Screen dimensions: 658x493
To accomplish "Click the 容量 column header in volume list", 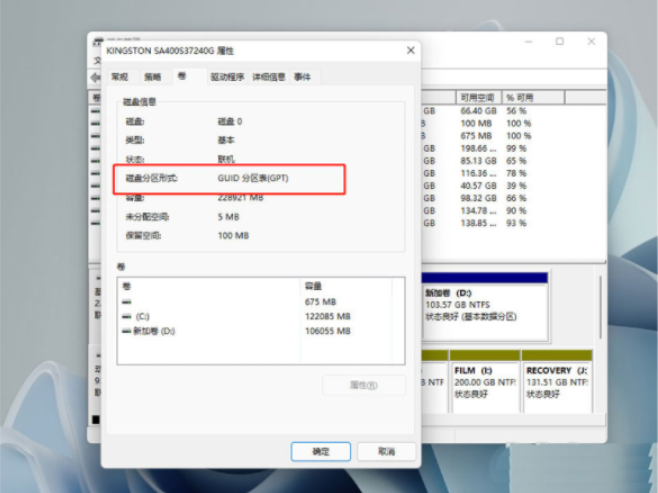I will pos(346,286).
